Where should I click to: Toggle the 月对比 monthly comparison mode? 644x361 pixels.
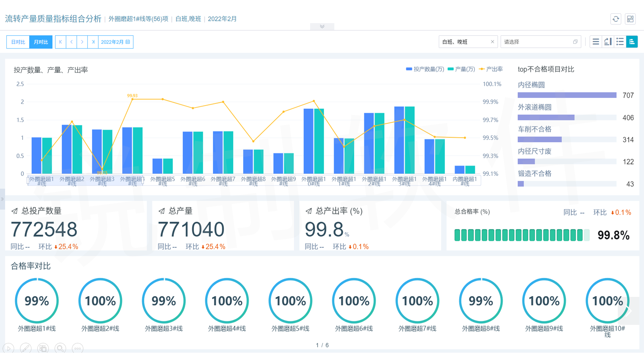click(41, 42)
